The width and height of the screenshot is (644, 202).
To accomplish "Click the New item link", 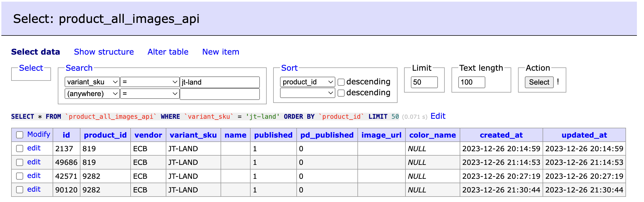I will pos(220,52).
